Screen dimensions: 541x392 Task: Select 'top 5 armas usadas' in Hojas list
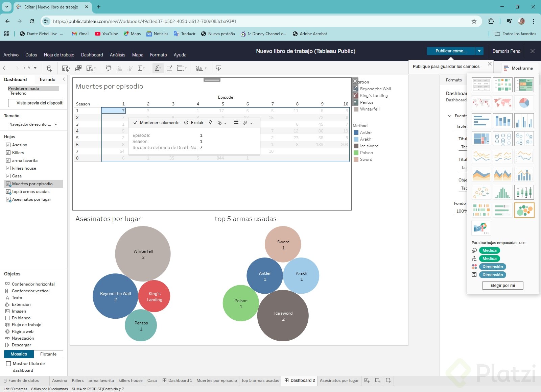[31, 192]
